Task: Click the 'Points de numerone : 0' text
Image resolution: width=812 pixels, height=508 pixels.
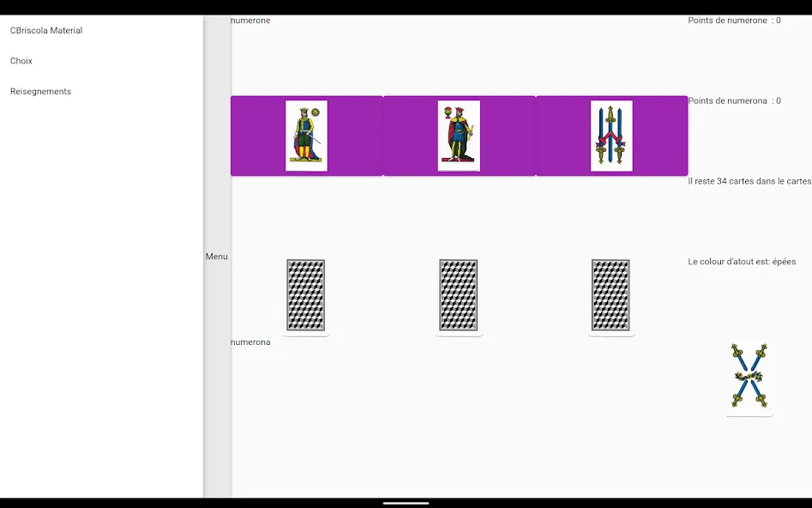Action: coord(734,21)
